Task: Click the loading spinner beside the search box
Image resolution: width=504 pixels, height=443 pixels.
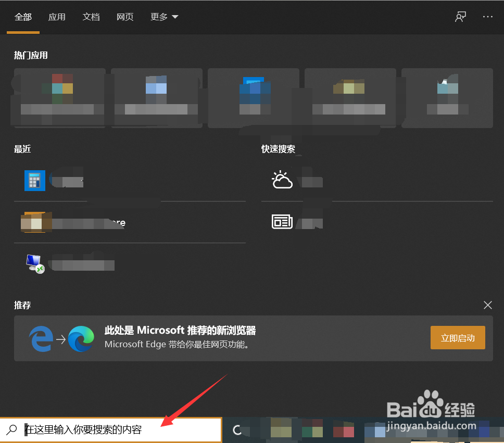Action: pyautogui.click(x=238, y=430)
